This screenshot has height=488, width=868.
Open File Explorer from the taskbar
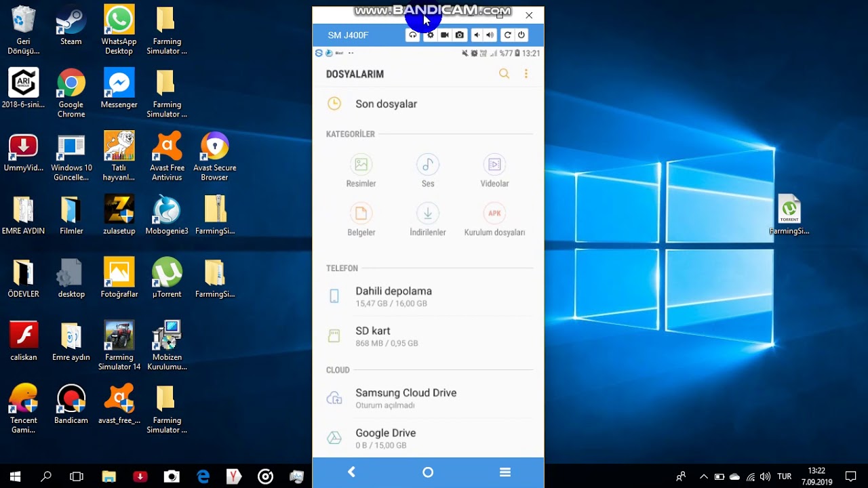(108, 476)
